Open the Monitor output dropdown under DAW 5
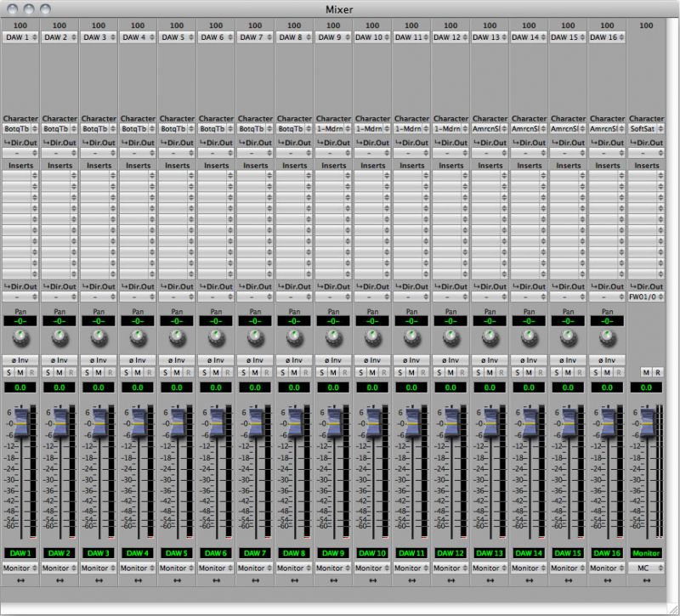680x616 pixels. [177, 568]
